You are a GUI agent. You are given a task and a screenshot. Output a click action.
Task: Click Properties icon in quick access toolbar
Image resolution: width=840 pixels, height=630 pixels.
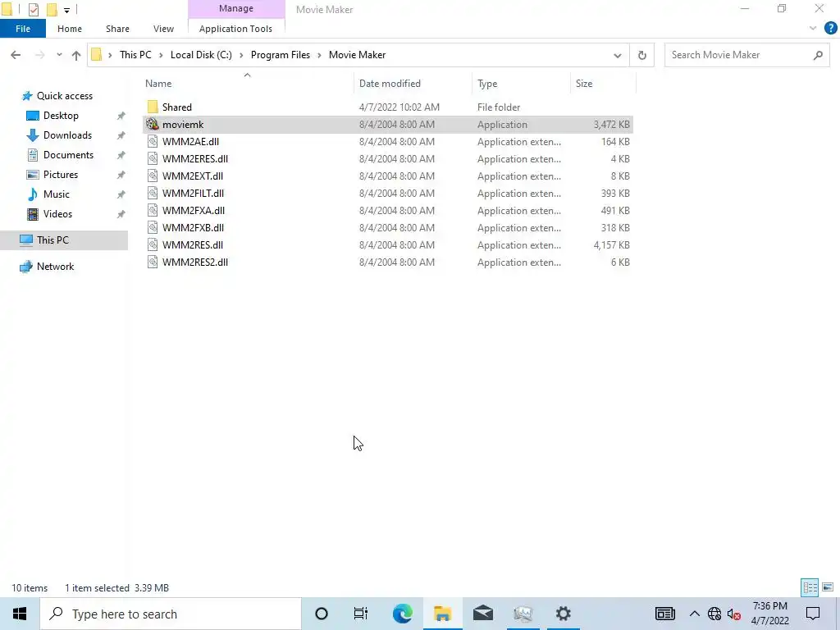33,10
